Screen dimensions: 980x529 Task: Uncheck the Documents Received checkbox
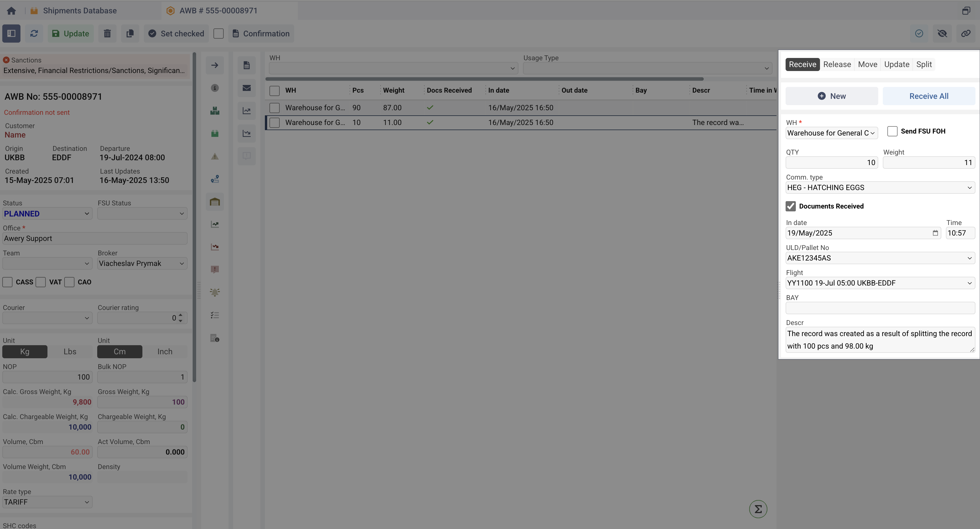pos(790,206)
